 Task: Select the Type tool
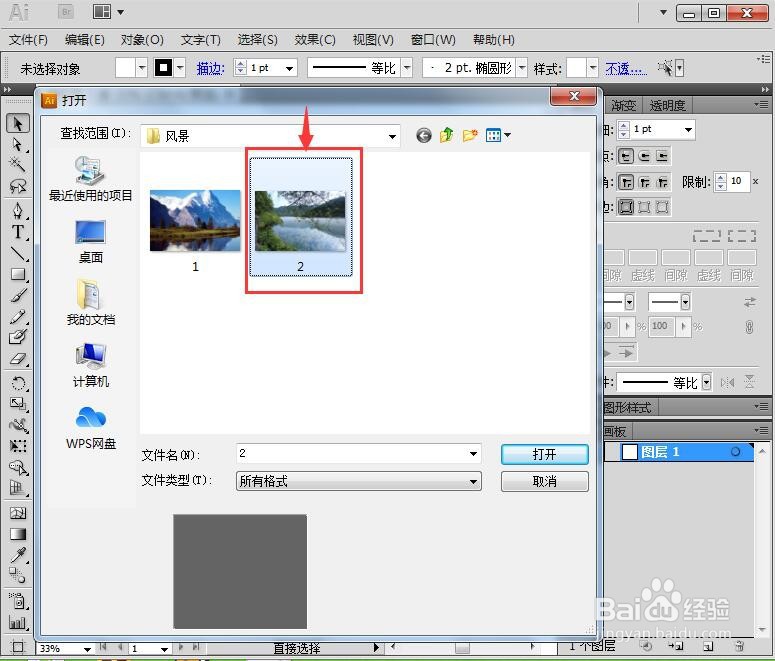coord(18,231)
